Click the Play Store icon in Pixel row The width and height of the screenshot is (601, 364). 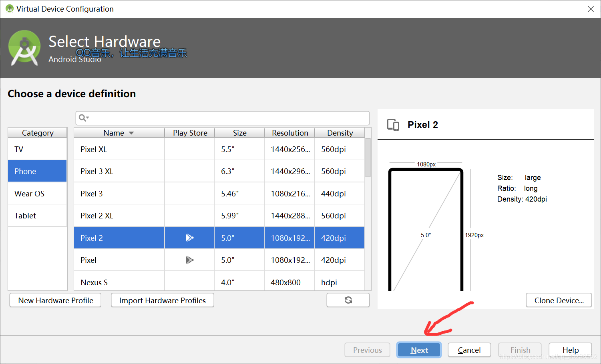[190, 260]
